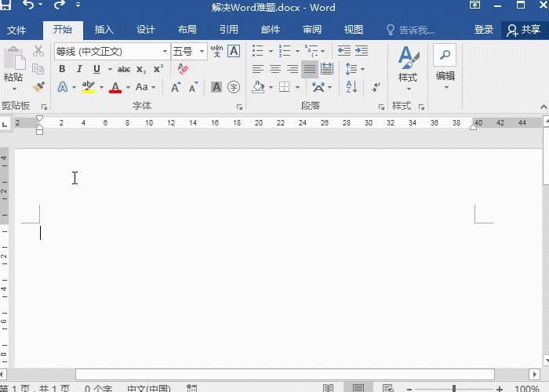The width and height of the screenshot is (549, 392).
Task: Select the Format Painter brush icon
Action: (38, 86)
